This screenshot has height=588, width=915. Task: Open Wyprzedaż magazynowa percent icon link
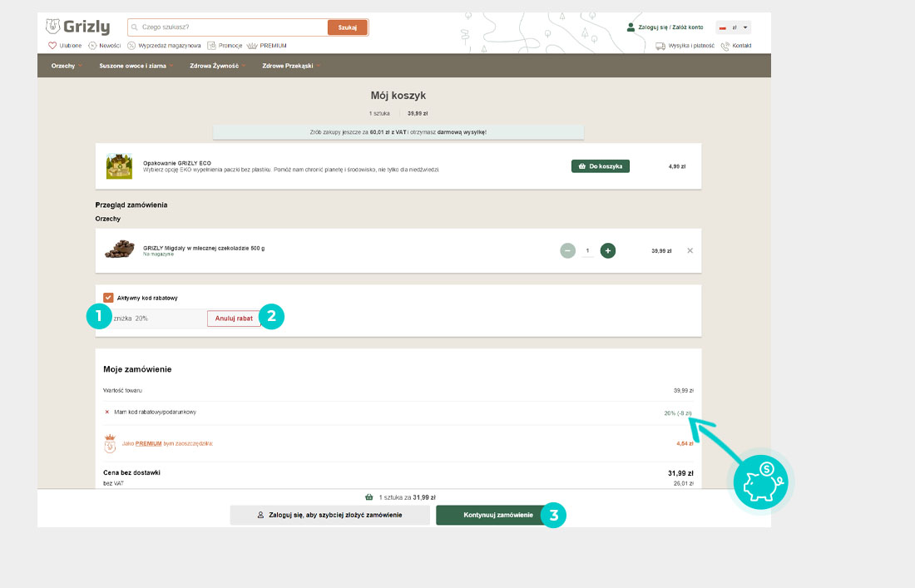[x=164, y=46]
